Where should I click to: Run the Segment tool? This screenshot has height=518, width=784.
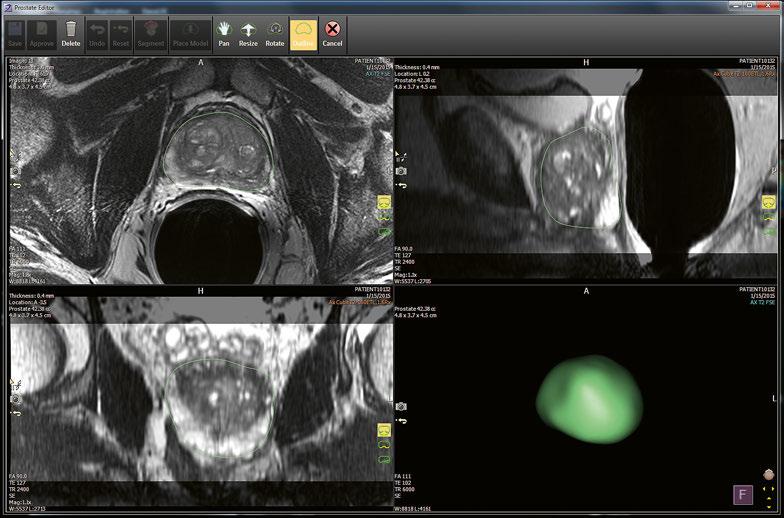[150, 34]
